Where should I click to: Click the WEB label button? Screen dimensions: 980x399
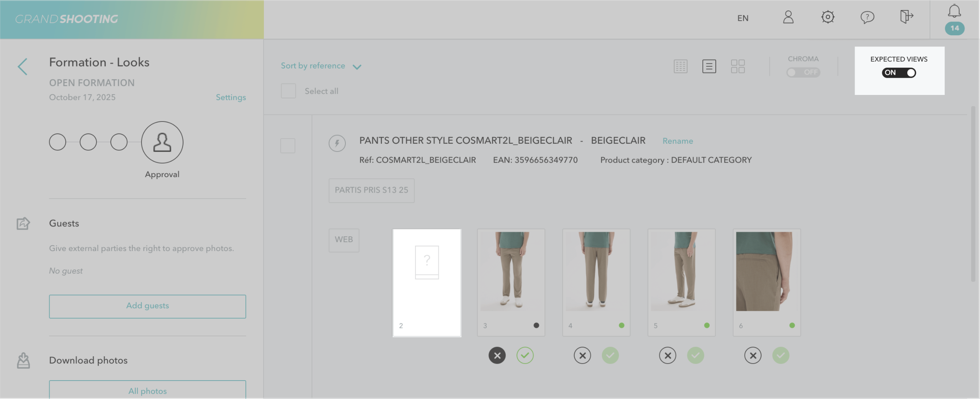point(344,240)
